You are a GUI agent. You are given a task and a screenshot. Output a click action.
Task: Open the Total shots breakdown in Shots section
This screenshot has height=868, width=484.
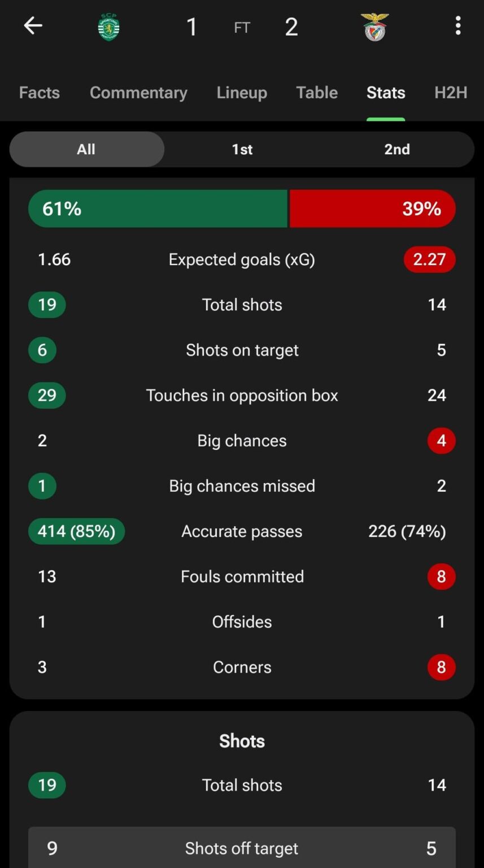pyautogui.click(x=242, y=785)
